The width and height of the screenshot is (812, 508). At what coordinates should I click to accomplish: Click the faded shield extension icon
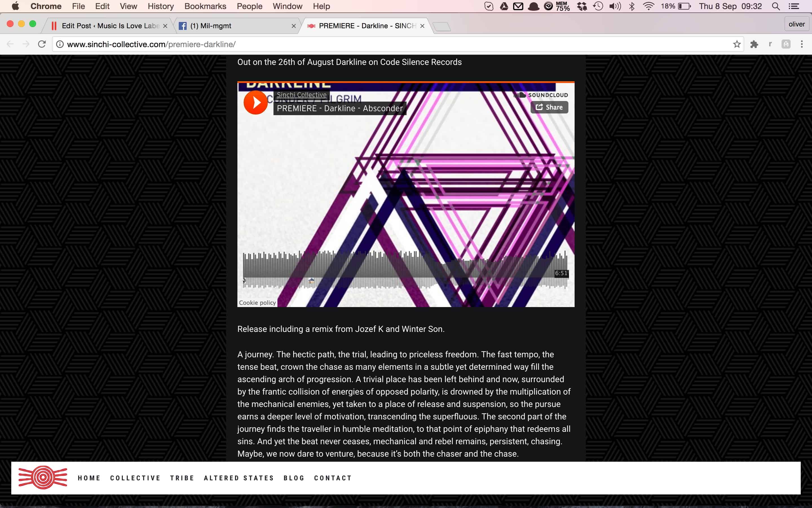(786, 44)
